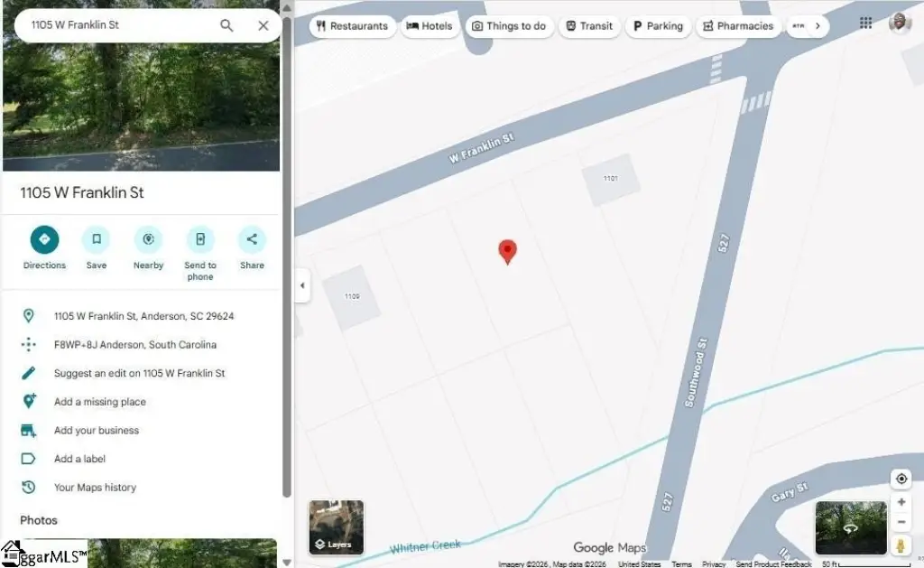The image size is (924, 568).
Task: Filter map by Restaurants
Action: [x=351, y=26]
